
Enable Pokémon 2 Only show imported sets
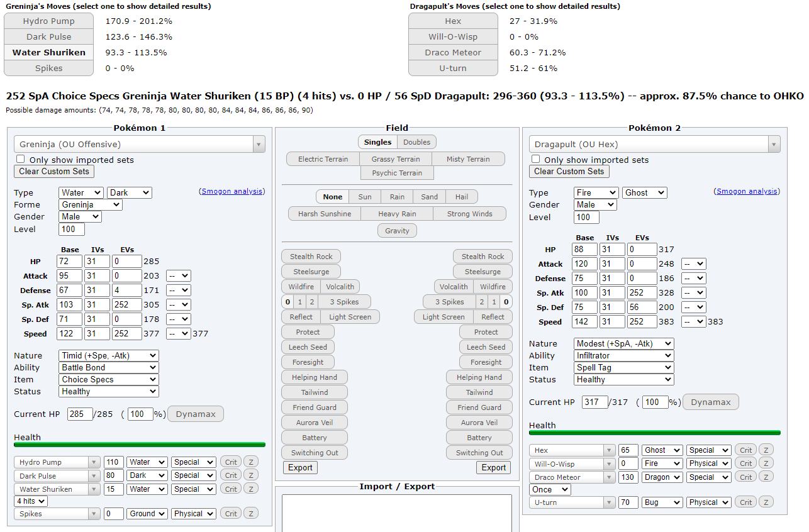(x=536, y=159)
